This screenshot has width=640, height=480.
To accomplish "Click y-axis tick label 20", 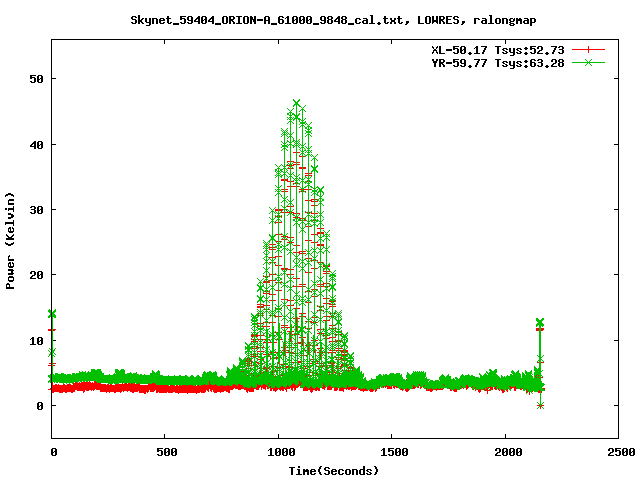I will coord(36,275).
